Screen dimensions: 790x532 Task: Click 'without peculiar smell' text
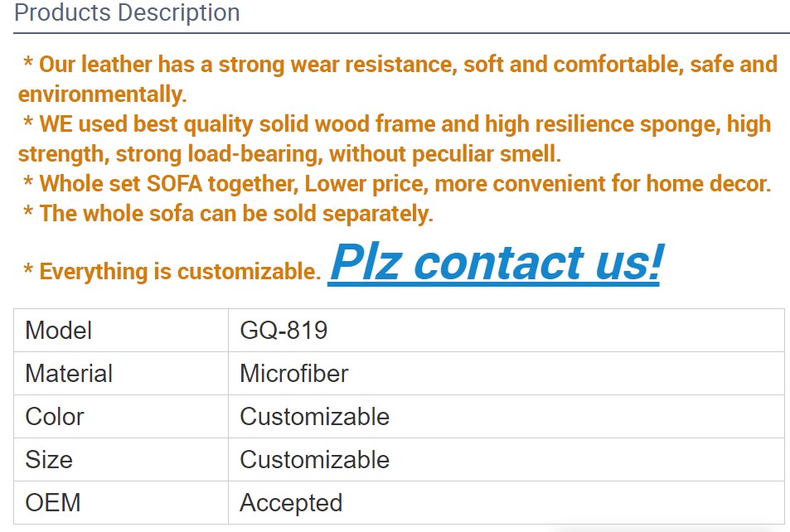(445, 153)
